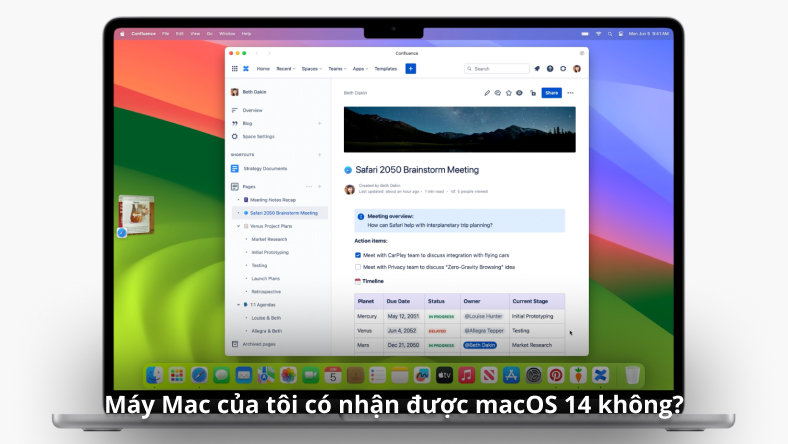Launch Safari from the Dock
Image resolution: width=788 pixels, height=444 pixels.
[199, 375]
